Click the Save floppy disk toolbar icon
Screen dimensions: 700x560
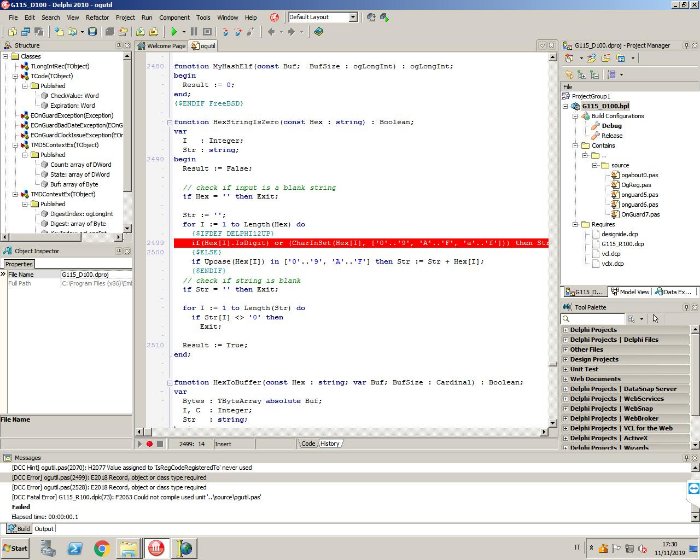(92, 32)
